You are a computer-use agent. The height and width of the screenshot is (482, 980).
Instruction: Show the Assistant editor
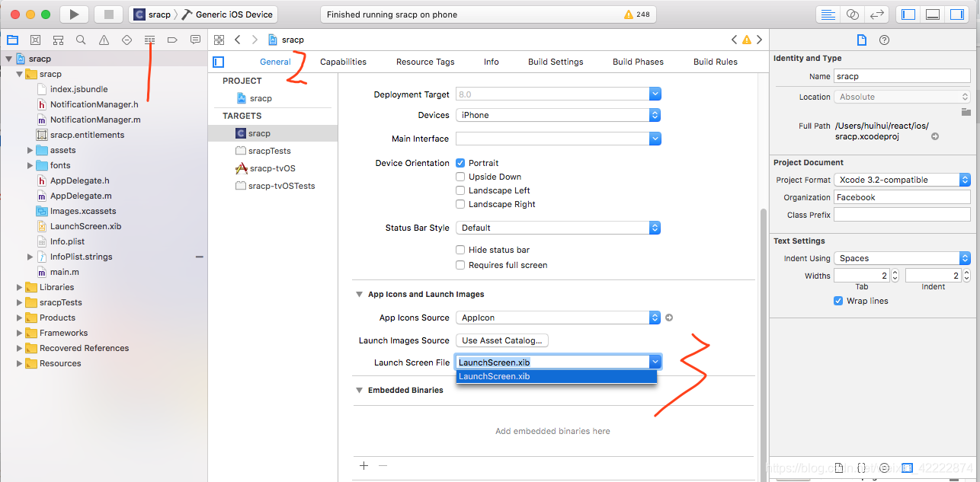pos(853,14)
